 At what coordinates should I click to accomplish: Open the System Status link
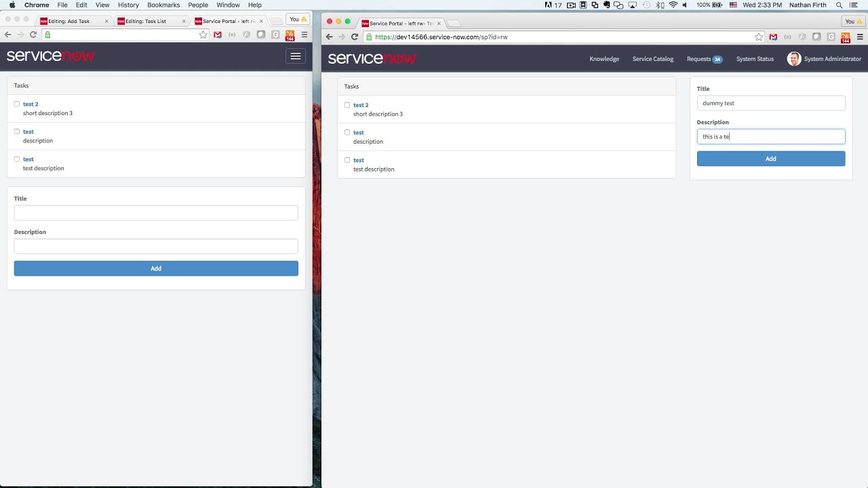pos(755,59)
